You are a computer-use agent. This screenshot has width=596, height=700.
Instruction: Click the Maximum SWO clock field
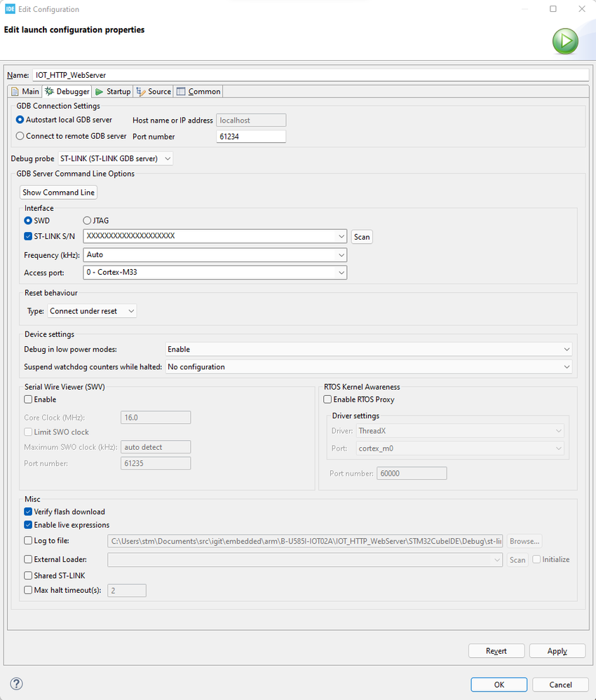coord(156,447)
